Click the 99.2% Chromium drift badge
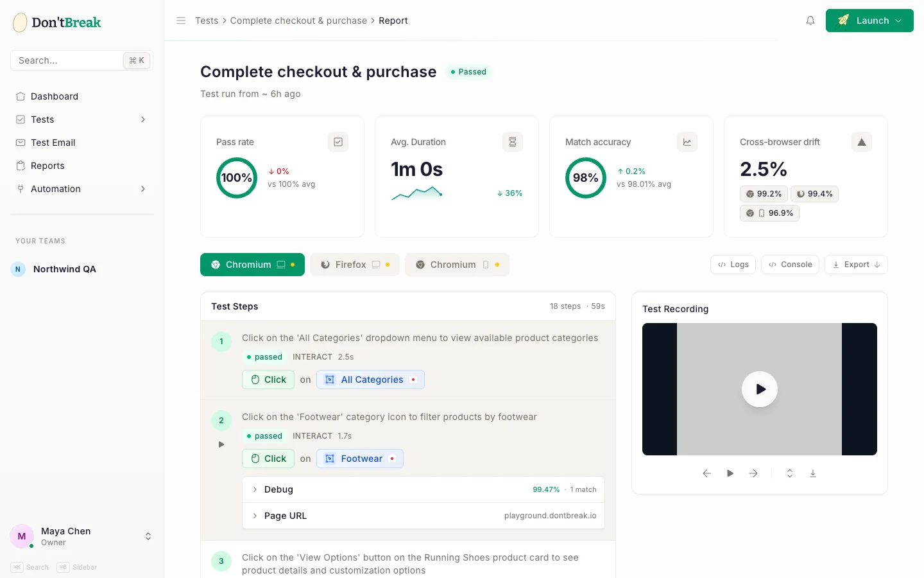The image size is (924, 578). [x=764, y=194]
